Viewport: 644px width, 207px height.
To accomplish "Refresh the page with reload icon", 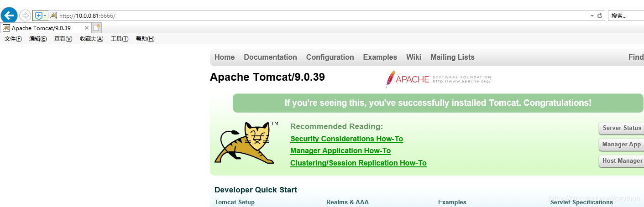I will [600, 16].
